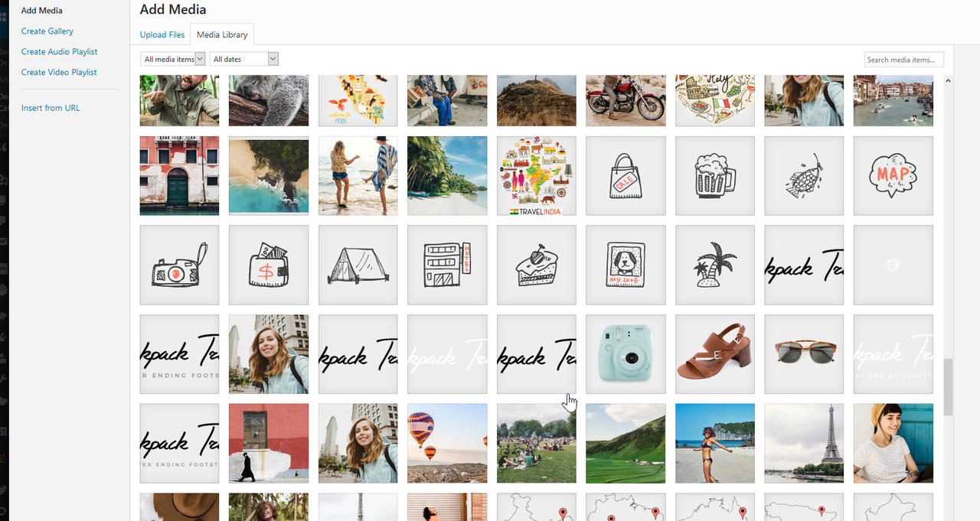
Task: Click the Create Audio Playlist link
Action: coord(60,52)
